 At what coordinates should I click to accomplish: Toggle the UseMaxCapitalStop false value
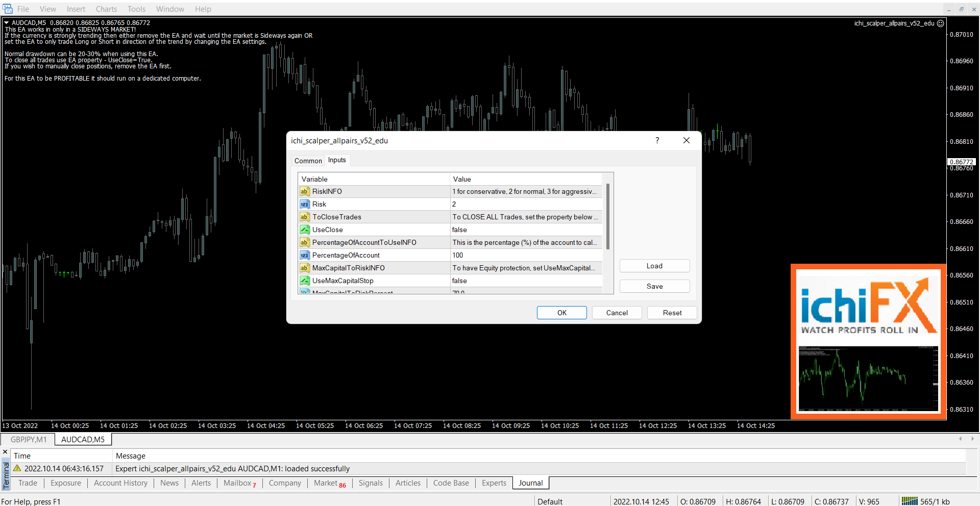tap(526, 281)
